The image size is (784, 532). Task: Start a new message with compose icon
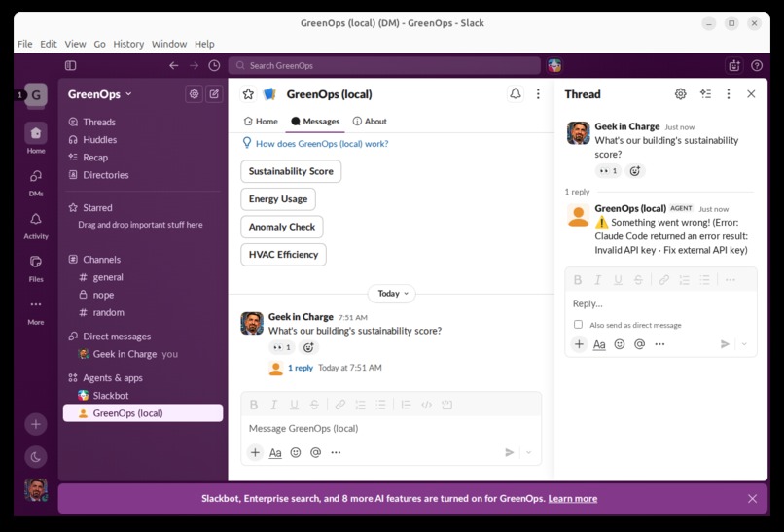214,94
